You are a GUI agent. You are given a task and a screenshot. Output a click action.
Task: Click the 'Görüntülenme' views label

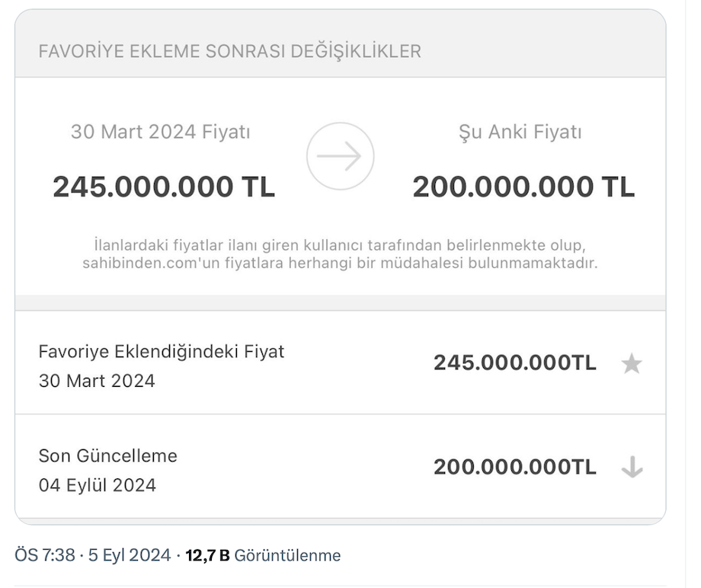(287, 556)
